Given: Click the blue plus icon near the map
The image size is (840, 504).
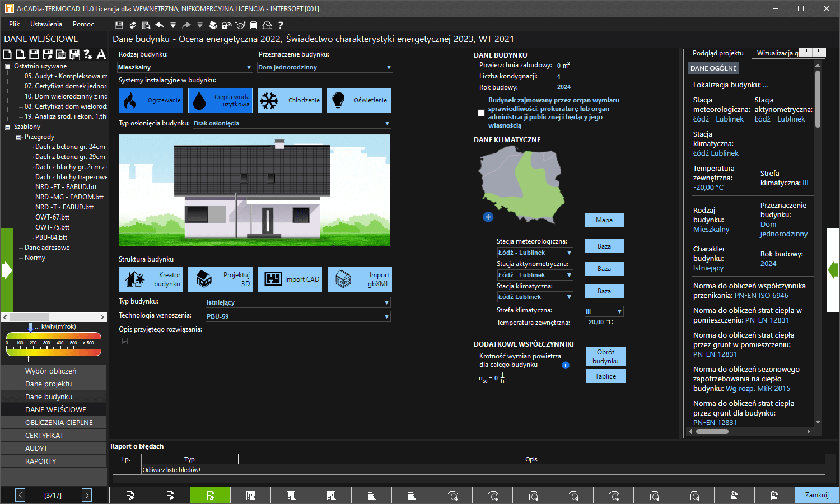Looking at the screenshot, I should [x=488, y=217].
